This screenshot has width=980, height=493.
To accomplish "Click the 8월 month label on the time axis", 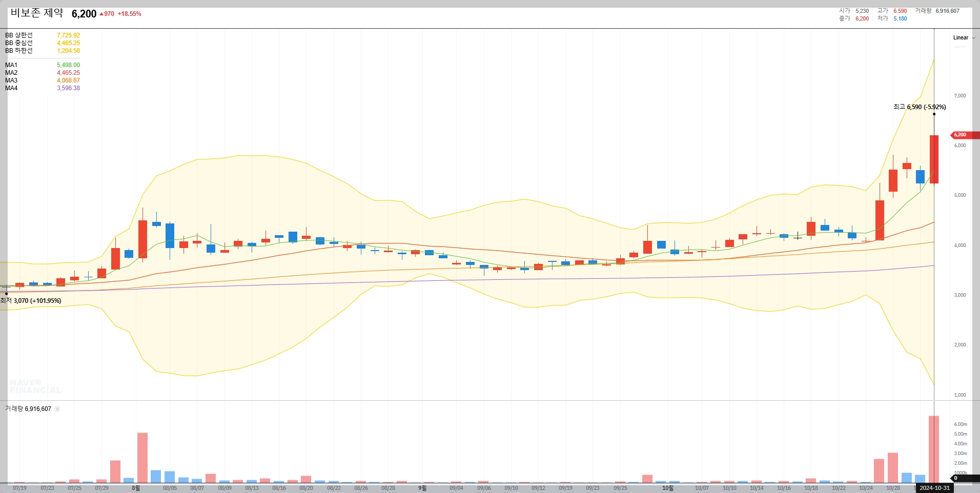I will [136, 488].
